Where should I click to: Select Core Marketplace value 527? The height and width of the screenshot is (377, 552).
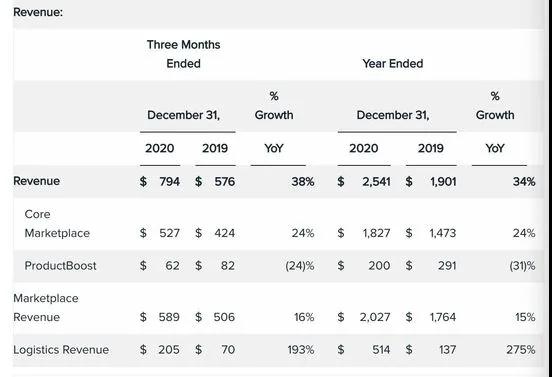pos(170,233)
